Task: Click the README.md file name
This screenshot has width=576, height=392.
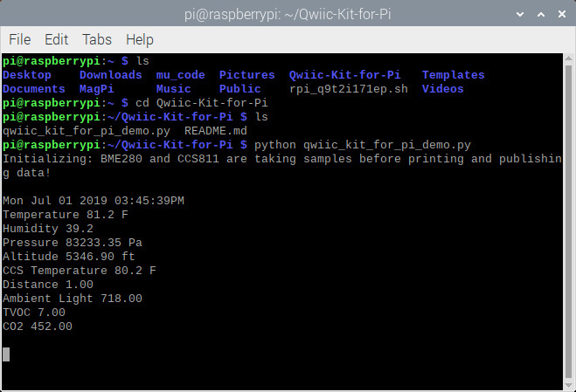Action: [x=216, y=131]
